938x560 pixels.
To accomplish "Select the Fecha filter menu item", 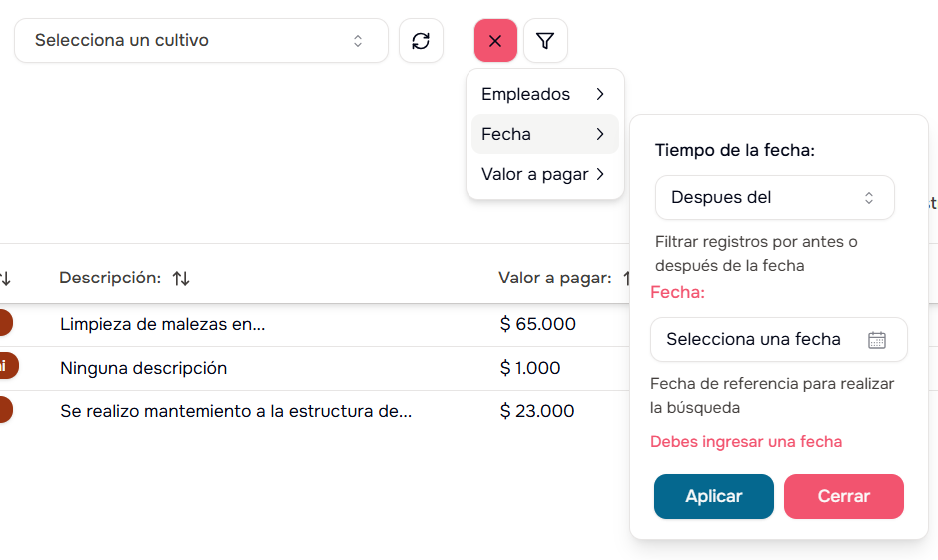I will pos(507,134).
